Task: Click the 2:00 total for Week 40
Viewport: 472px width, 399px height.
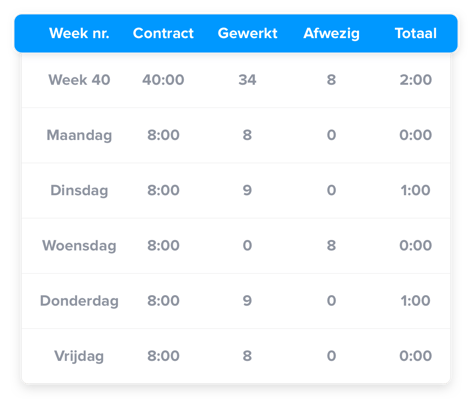Action: tap(416, 80)
